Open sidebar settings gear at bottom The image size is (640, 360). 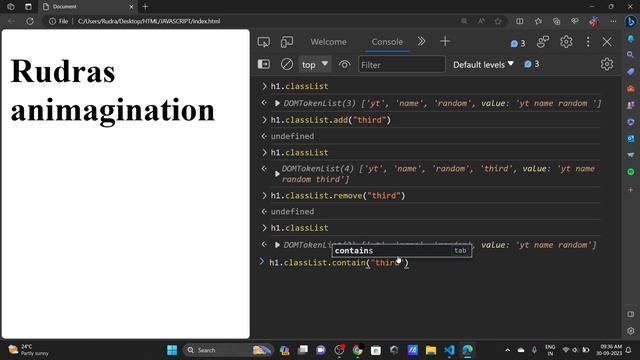point(631,331)
